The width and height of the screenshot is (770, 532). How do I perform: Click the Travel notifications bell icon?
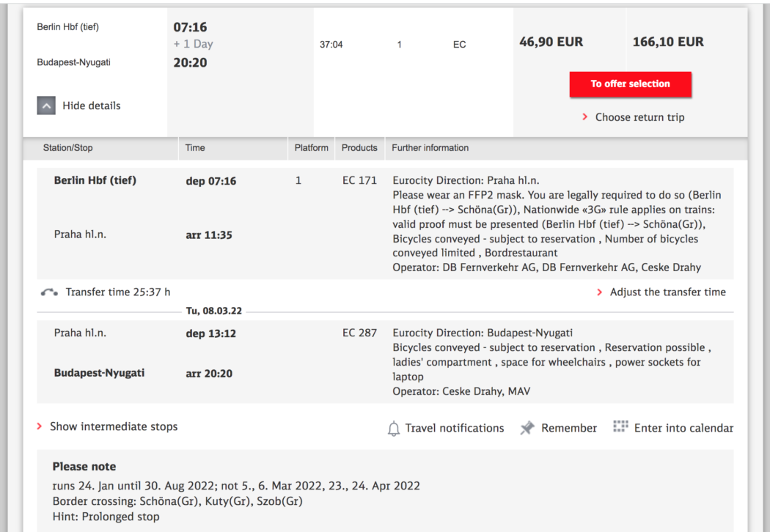click(395, 427)
